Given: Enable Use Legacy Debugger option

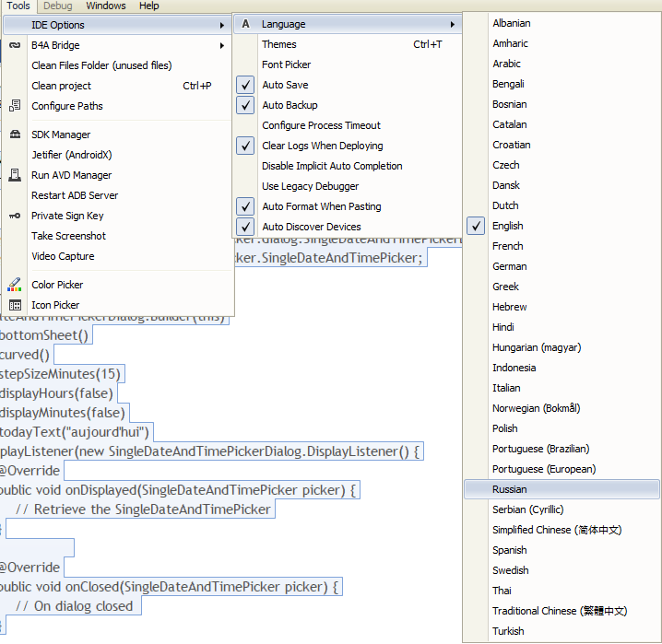Looking at the screenshot, I should pos(311,186).
